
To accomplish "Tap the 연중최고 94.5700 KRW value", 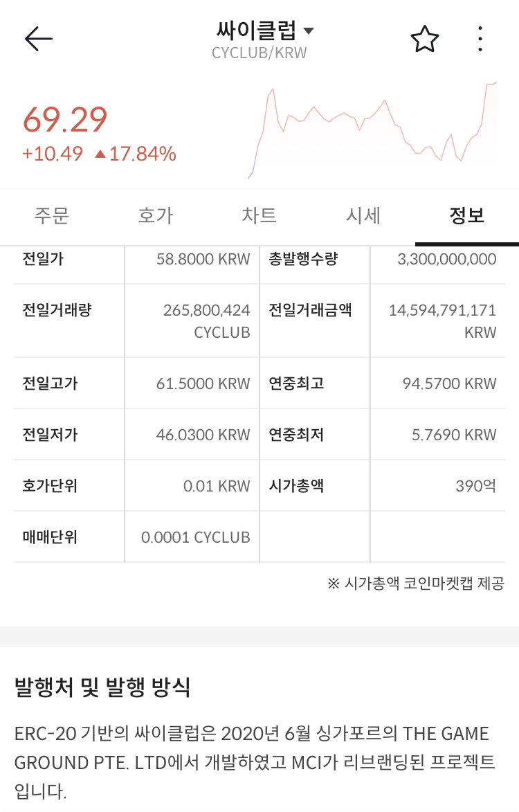I will [449, 384].
